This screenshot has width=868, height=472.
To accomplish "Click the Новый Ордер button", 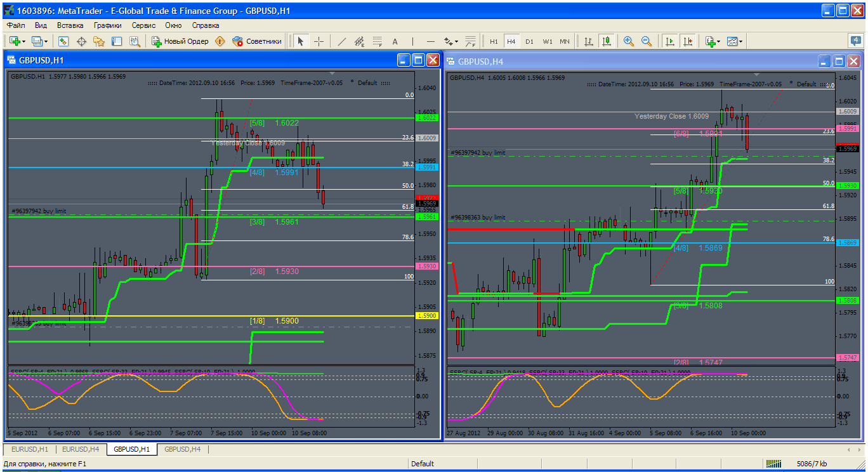I will click(180, 41).
